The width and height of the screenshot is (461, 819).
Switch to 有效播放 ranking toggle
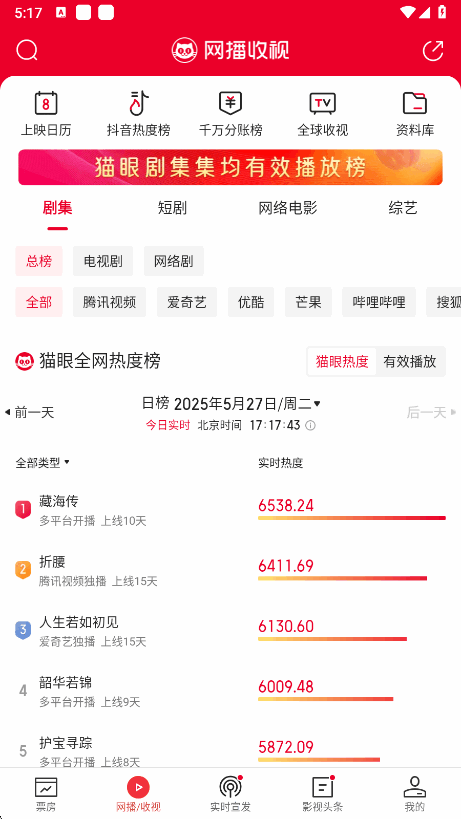pyautogui.click(x=410, y=361)
